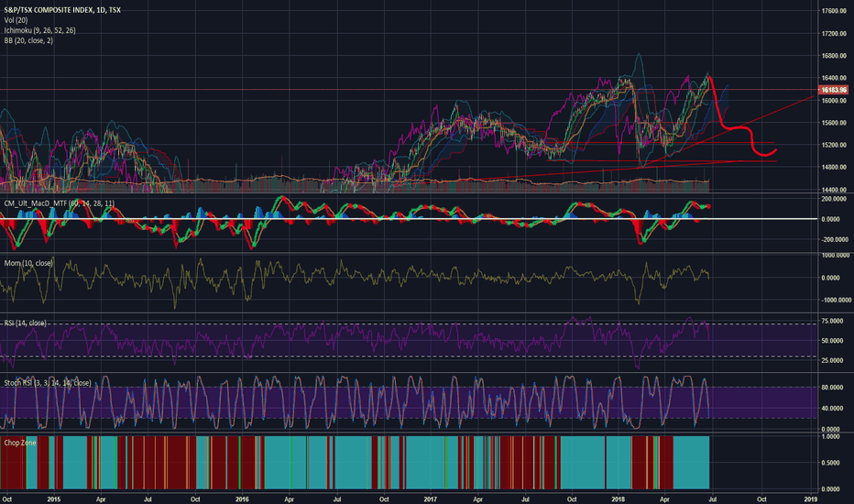854x504 pixels.
Task: Click the Chop Zone 0.5000 scale value
Action: click(830, 463)
